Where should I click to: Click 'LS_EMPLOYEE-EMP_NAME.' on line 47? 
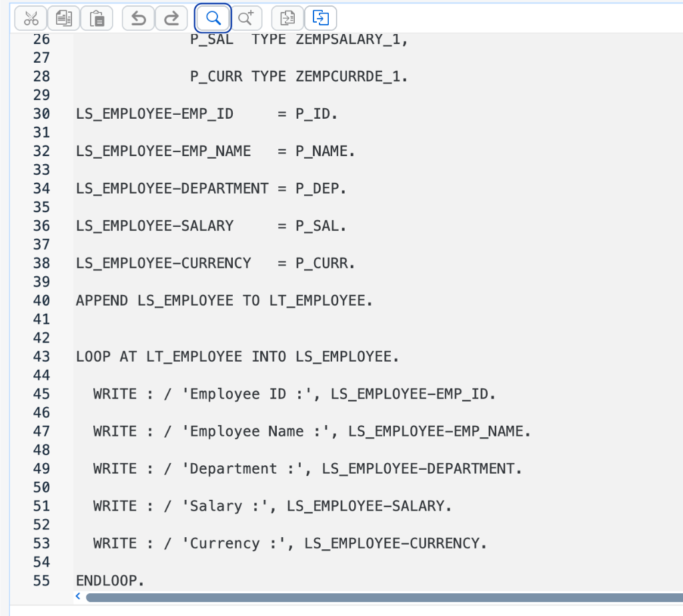click(439, 432)
